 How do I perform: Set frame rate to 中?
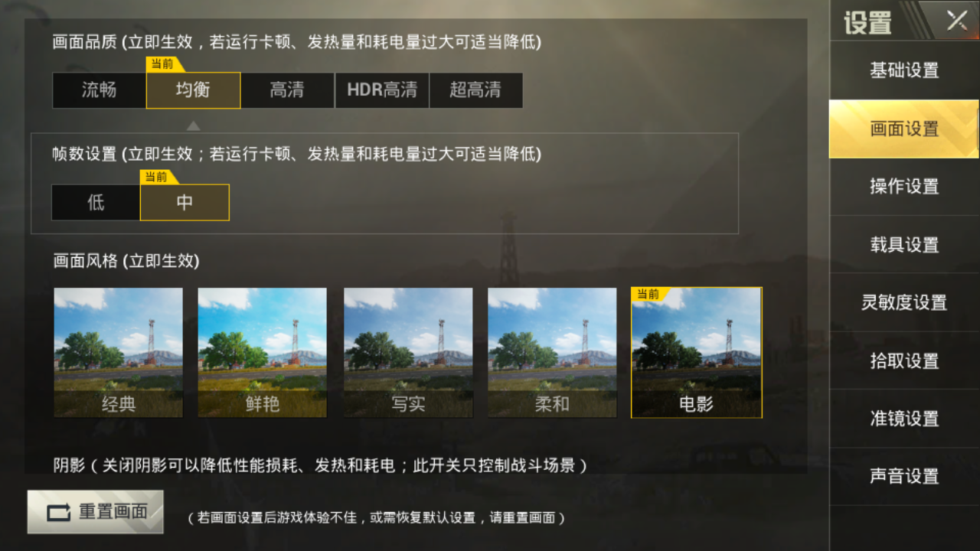pos(185,203)
